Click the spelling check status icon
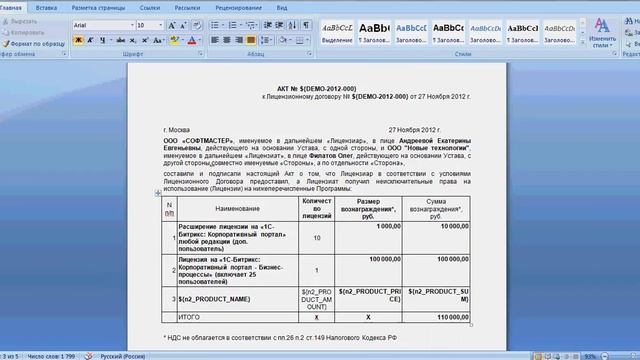The image size is (640, 360). [x=88, y=356]
